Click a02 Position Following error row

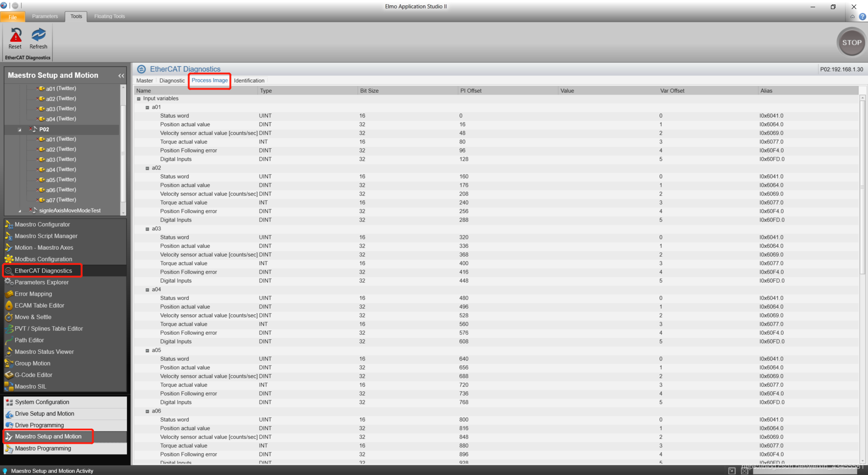[496, 211]
